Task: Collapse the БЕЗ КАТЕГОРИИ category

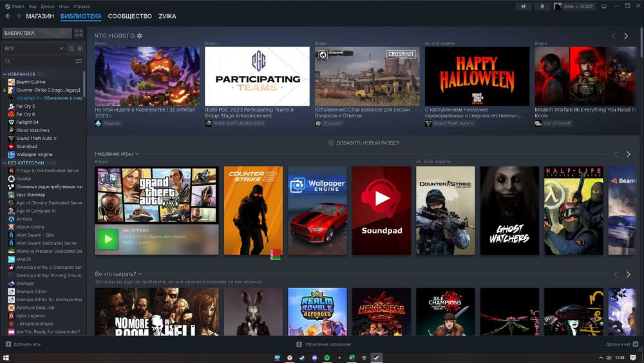Action: [x=5, y=162]
